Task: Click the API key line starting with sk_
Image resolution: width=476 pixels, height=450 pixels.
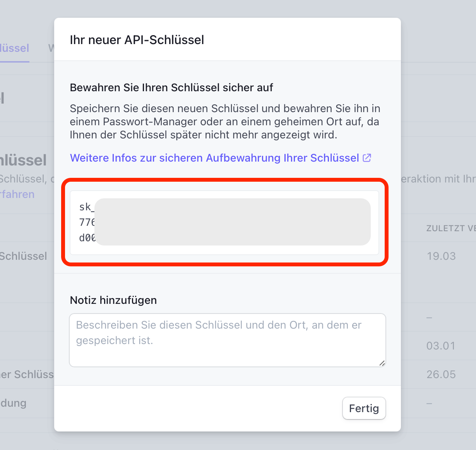Action: coord(87,207)
